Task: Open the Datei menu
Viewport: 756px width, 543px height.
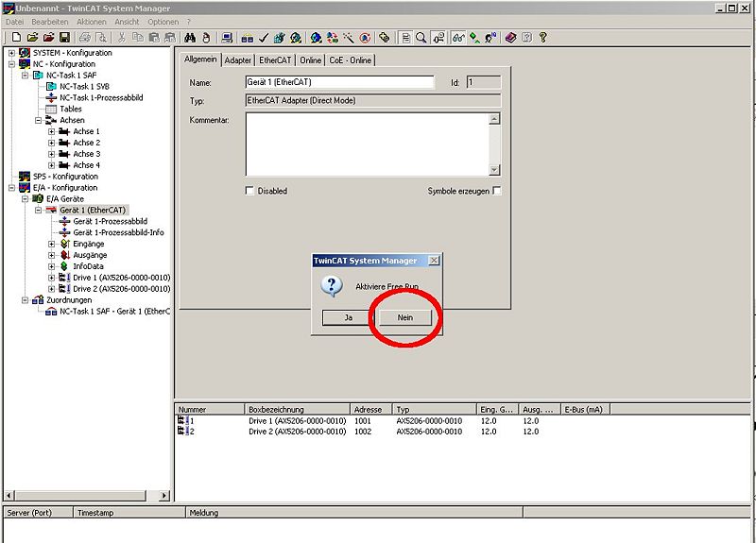Action: [x=14, y=22]
